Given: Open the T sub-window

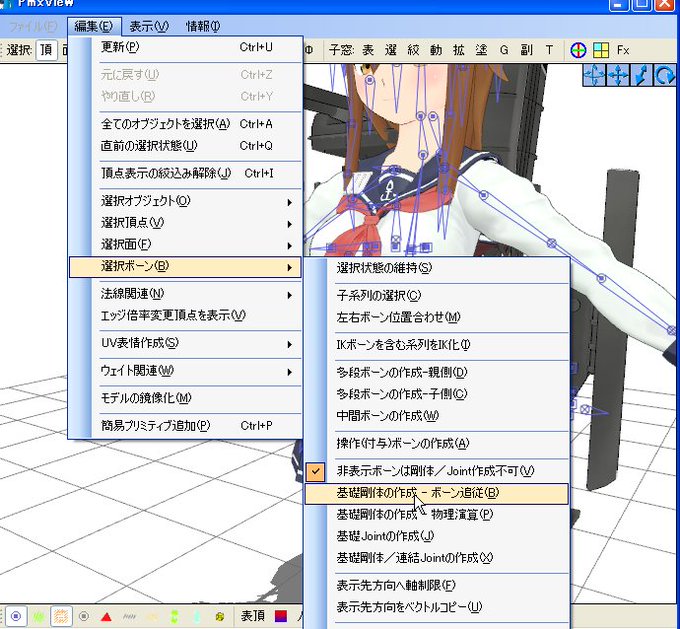Looking at the screenshot, I should click(x=549, y=50).
